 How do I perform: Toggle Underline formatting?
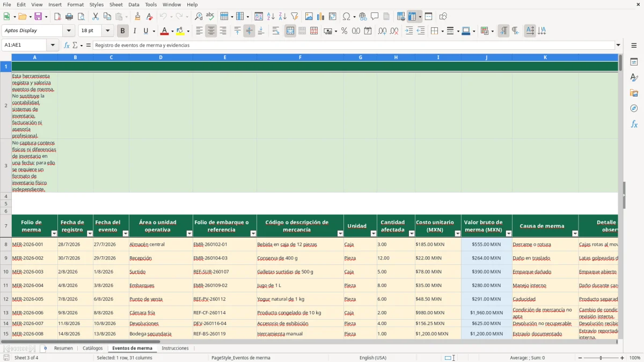click(x=145, y=31)
